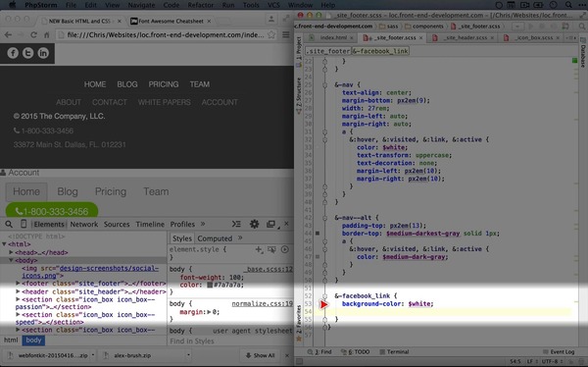Show more Styles sidebar tabs chevron
The image size is (588, 367).
240,237
